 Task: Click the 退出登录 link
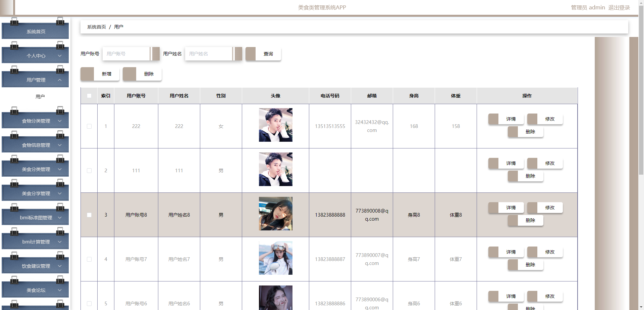point(619,7)
